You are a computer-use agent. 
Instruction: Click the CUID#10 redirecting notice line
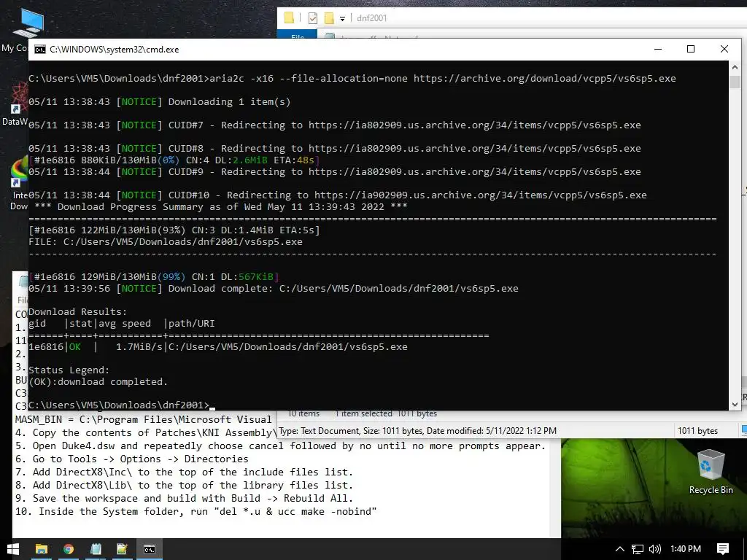click(337, 195)
